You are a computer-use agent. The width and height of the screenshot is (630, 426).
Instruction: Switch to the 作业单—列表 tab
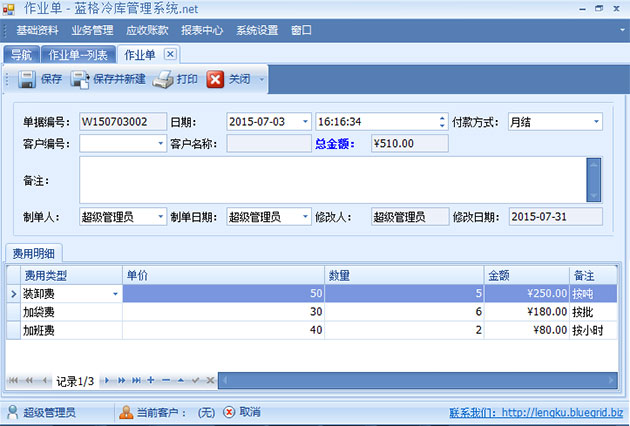click(78, 55)
